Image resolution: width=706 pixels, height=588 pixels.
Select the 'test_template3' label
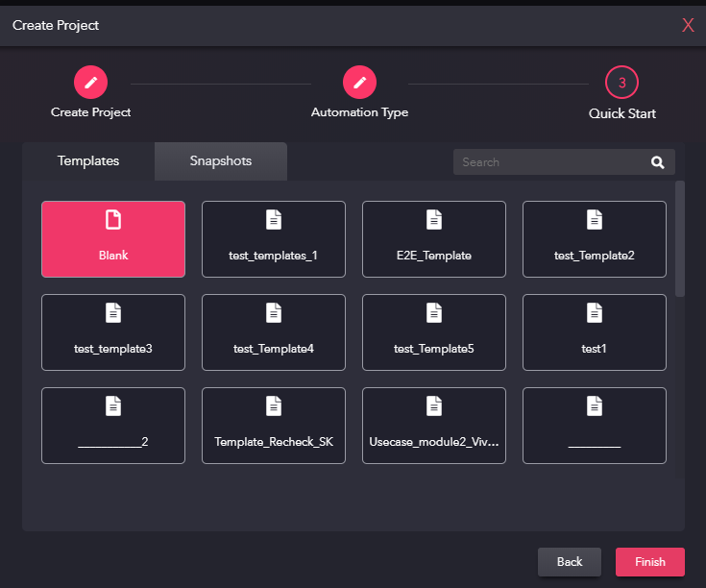click(x=113, y=349)
